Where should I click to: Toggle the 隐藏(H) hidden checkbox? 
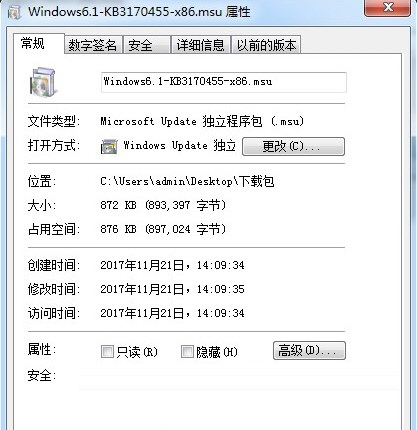pyautogui.click(x=187, y=351)
